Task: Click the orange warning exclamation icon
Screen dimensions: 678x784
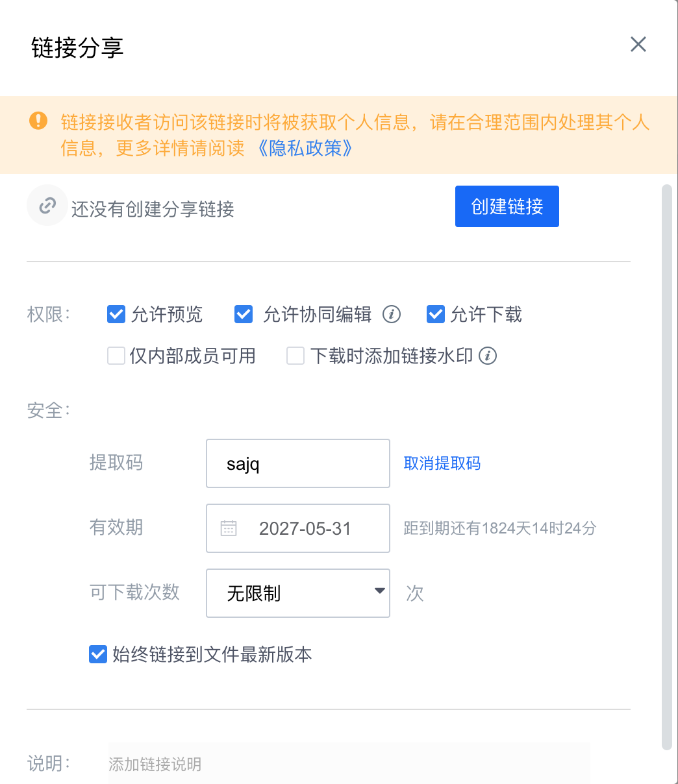Action: coord(38,121)
